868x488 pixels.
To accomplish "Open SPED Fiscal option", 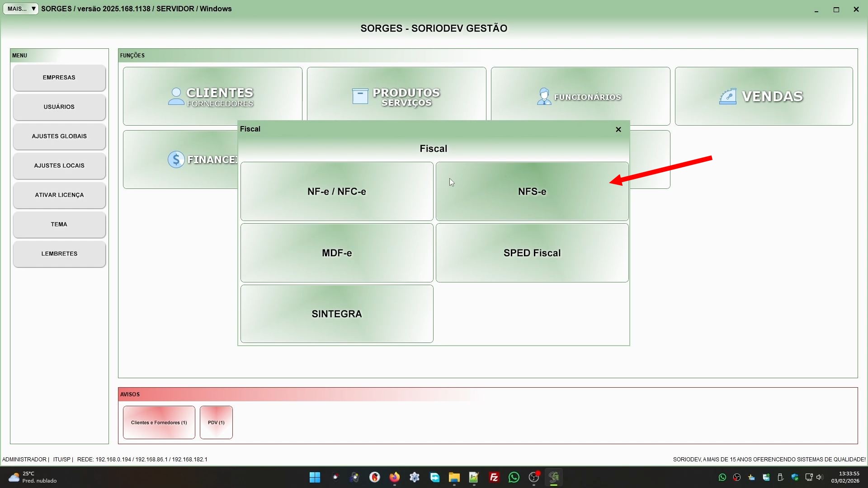I will (532, 253).
